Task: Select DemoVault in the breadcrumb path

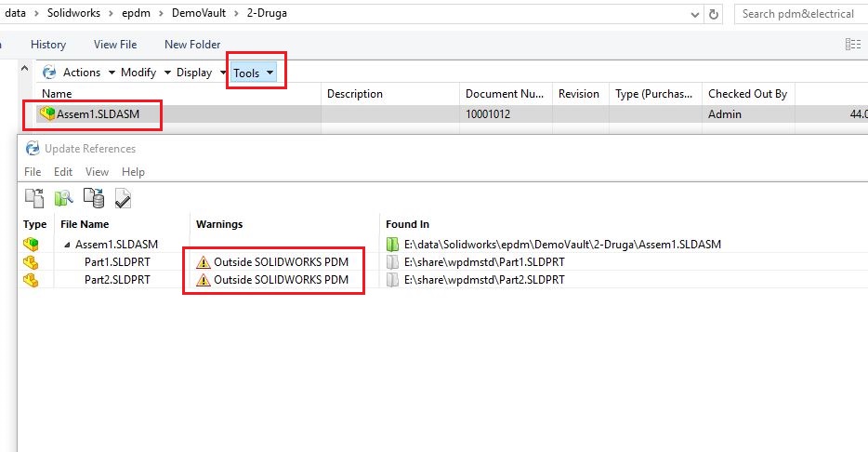Action: (x=196, y=14)
